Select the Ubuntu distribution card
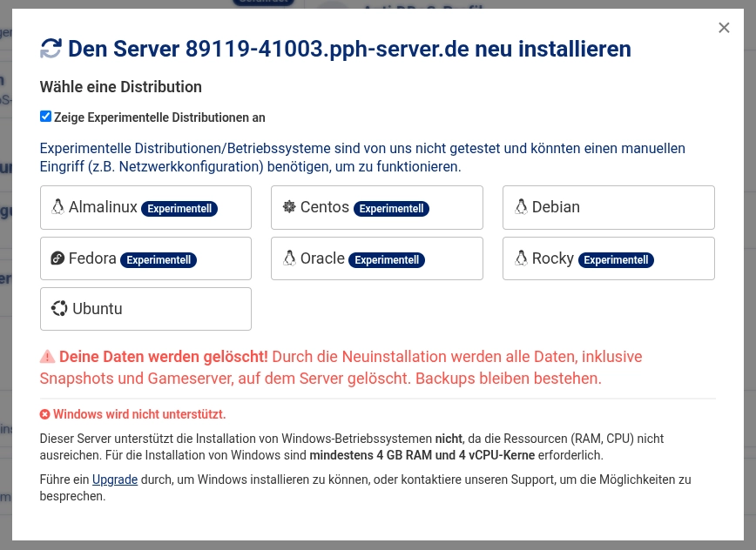The width and height of the screenshot is (756, 550). tap(145, 309)
